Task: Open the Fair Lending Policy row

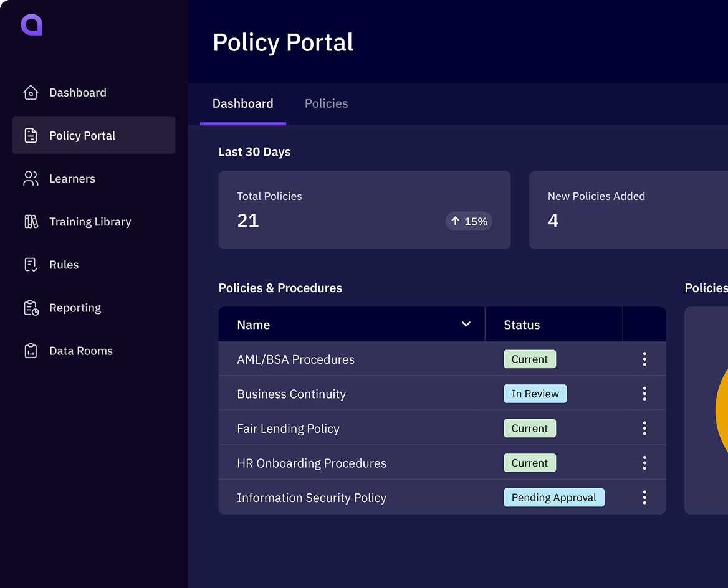Action: [442, 428]
